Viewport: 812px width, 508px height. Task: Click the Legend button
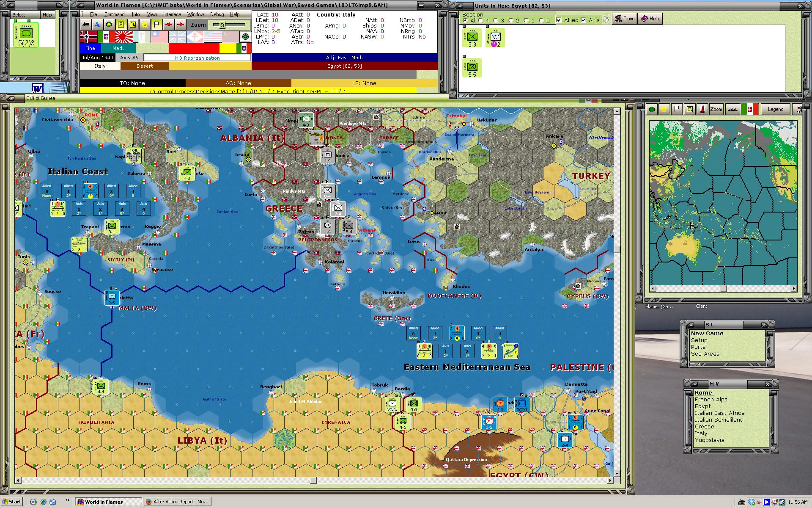[775, 109]
